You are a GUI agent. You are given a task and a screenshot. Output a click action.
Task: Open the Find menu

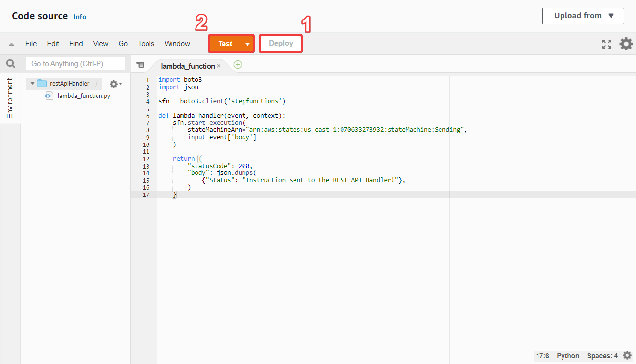[76, 44]
